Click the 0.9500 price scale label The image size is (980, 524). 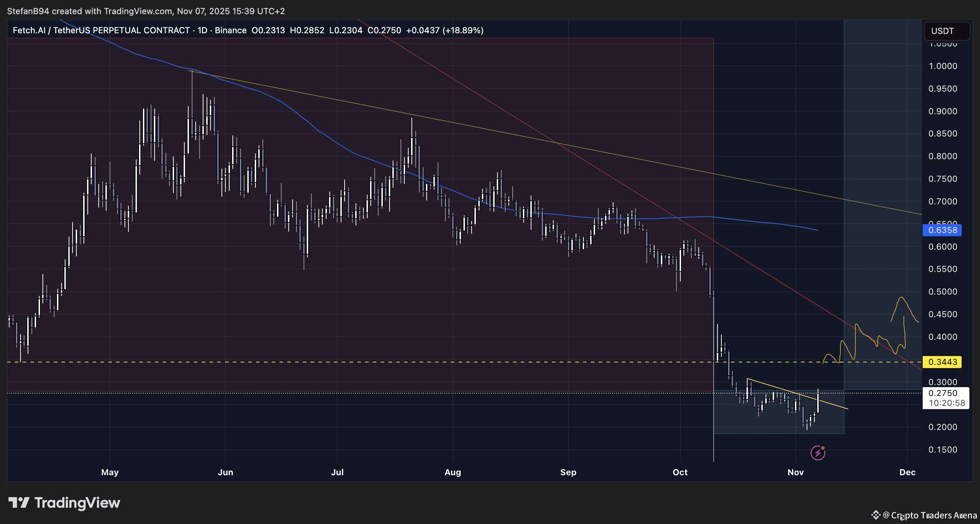pyautogui.click(x=943, y=89)
